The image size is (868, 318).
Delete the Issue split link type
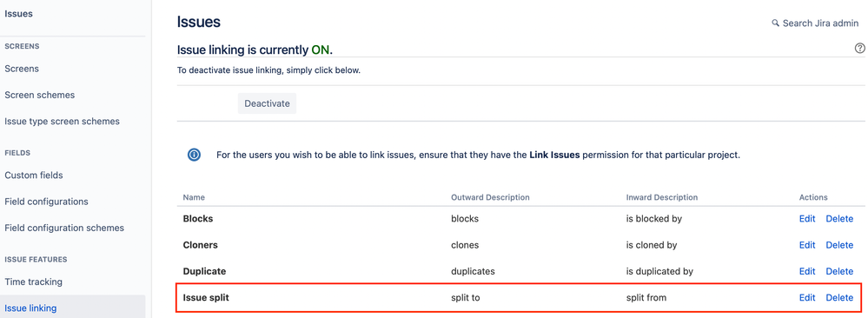839,297
